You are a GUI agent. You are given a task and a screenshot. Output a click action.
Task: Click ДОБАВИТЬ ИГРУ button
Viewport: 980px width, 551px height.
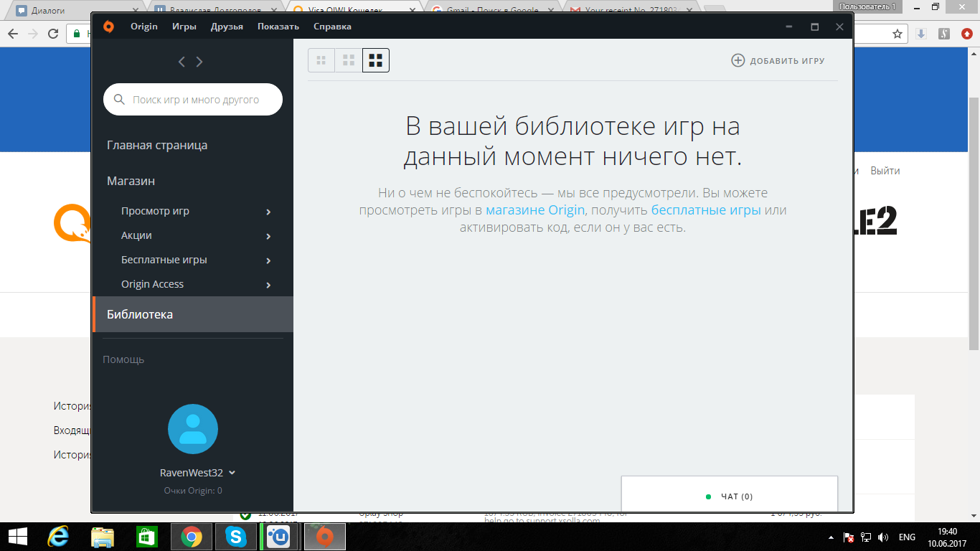(778, 60)
